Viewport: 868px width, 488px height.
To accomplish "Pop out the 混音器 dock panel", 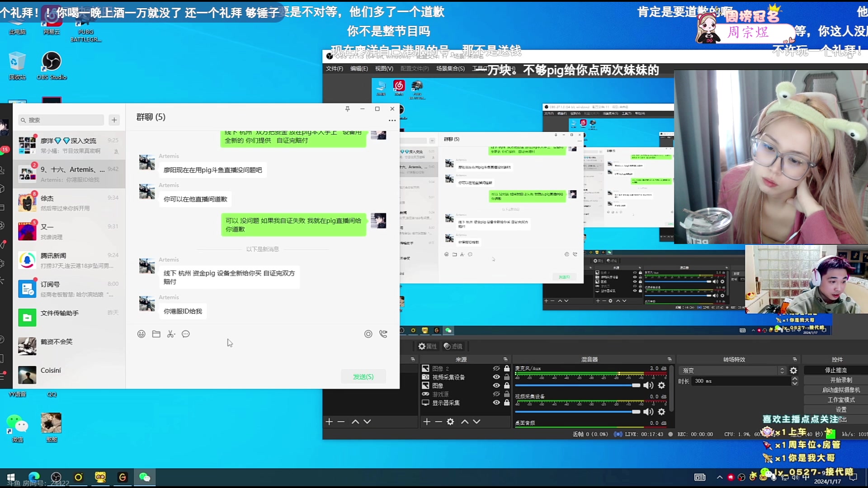I will pos(670,359).
